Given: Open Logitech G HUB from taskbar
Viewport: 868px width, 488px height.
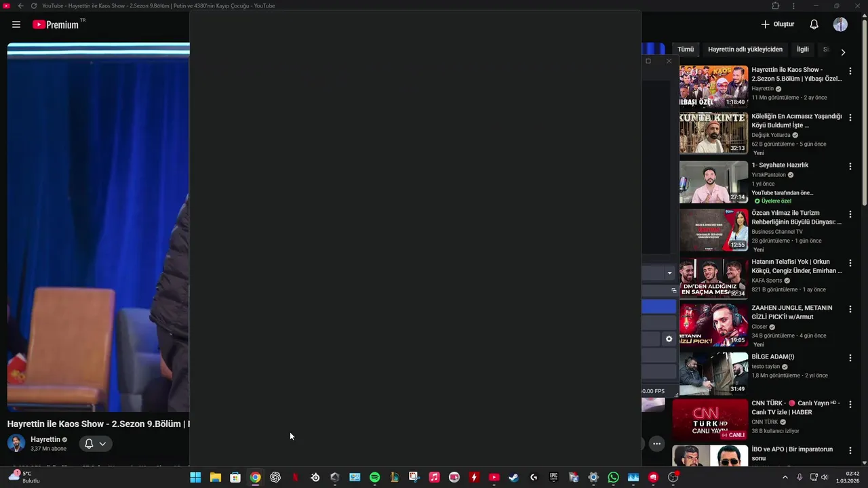Looking at the screenshot, I should pos(534,477).
